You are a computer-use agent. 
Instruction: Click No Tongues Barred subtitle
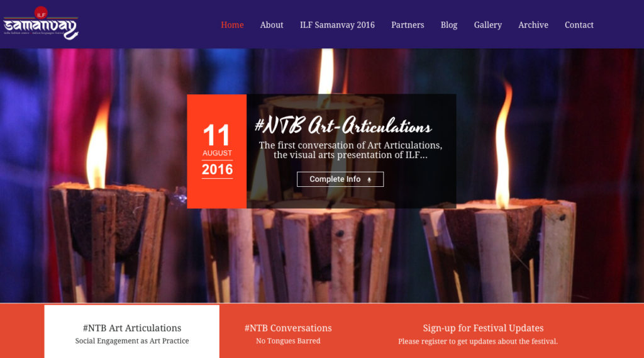click(x=288, y=341)
